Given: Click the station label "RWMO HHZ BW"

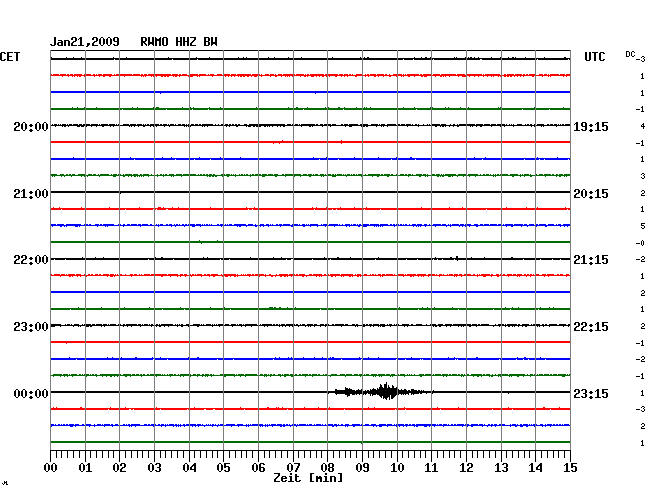Looking at the screenshot, I should [179, 42].
